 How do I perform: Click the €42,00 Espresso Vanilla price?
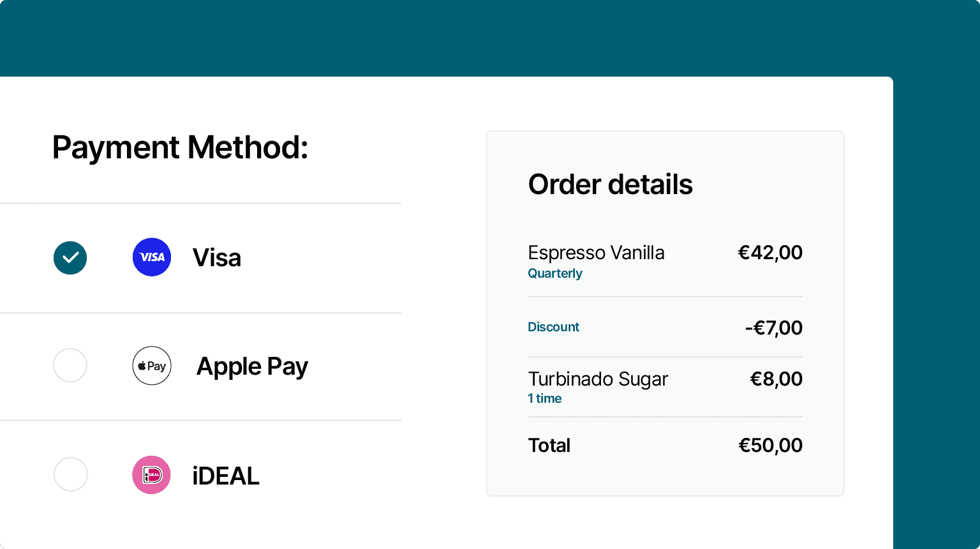[x=771, y=253]
